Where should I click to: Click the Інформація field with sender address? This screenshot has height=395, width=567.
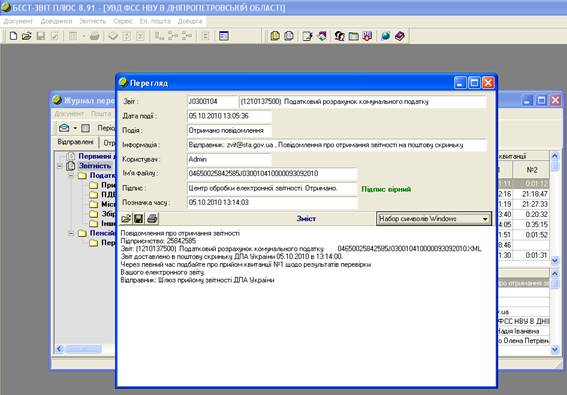click(x=337, y=145)
